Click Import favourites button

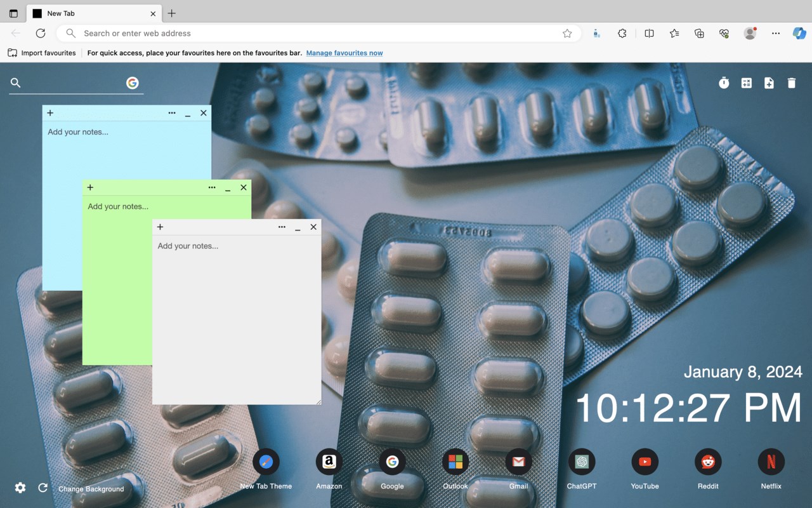tap(42, 53)
